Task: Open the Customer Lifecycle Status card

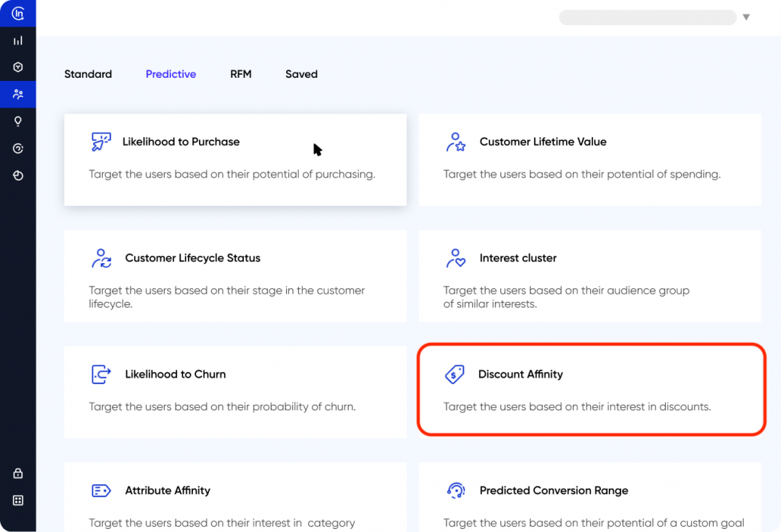Action: (x=235, y=276)
